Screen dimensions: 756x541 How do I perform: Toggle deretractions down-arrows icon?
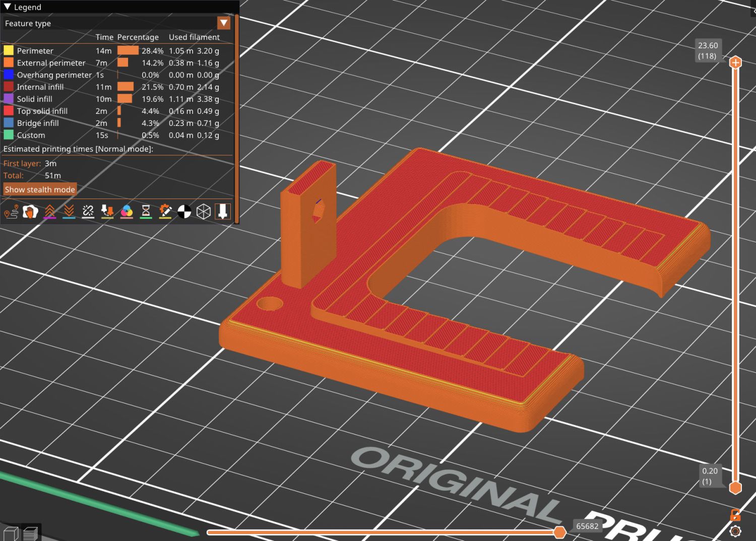69,212
